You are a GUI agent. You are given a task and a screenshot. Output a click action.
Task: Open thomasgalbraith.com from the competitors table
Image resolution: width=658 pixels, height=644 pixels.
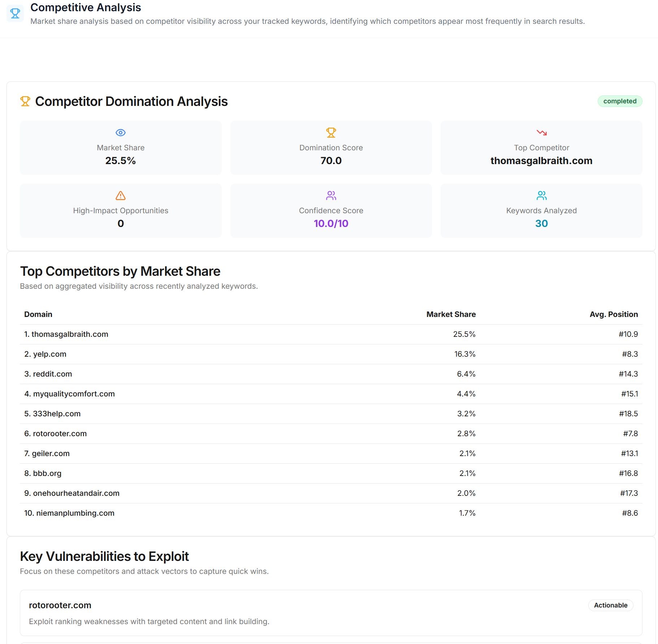coord(70,334)
